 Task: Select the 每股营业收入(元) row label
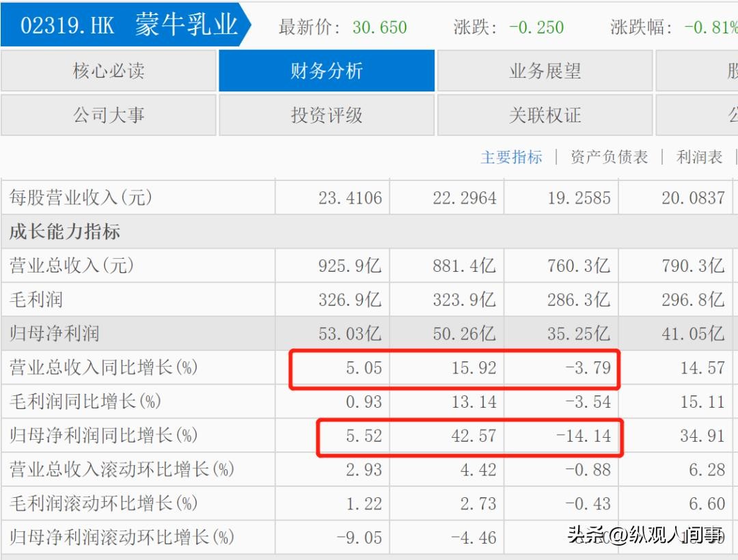point(81,198)
